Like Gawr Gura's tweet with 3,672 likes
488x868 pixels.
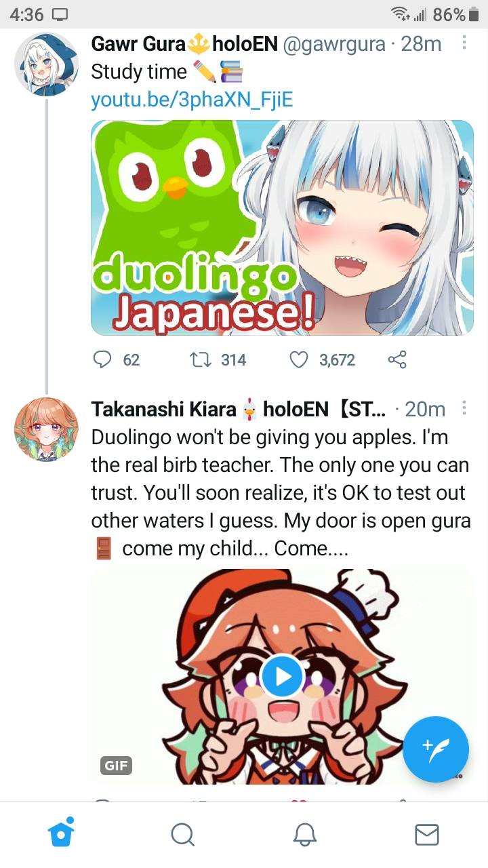pos(322,360)
